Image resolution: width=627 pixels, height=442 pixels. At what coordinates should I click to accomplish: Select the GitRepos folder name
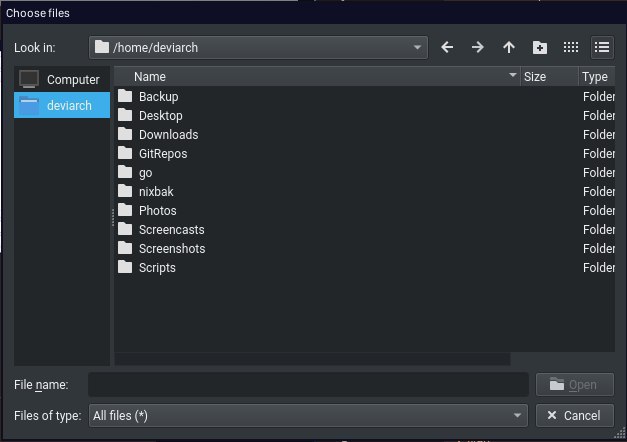(163, 154)
